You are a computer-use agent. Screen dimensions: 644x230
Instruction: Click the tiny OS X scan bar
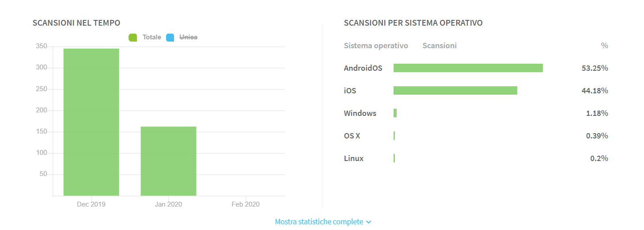click(x=394, y=136)
